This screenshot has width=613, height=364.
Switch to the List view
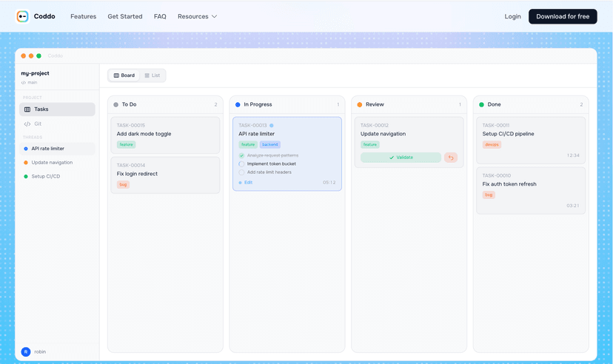coord(153,75)
